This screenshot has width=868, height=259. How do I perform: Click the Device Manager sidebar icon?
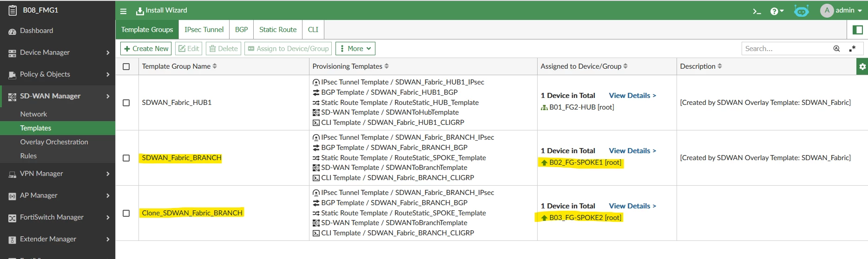[x=12, y=53]
